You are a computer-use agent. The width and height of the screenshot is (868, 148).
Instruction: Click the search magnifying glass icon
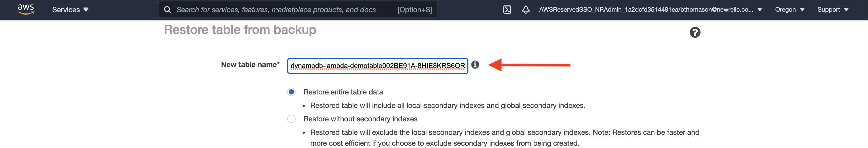point(167,10)
